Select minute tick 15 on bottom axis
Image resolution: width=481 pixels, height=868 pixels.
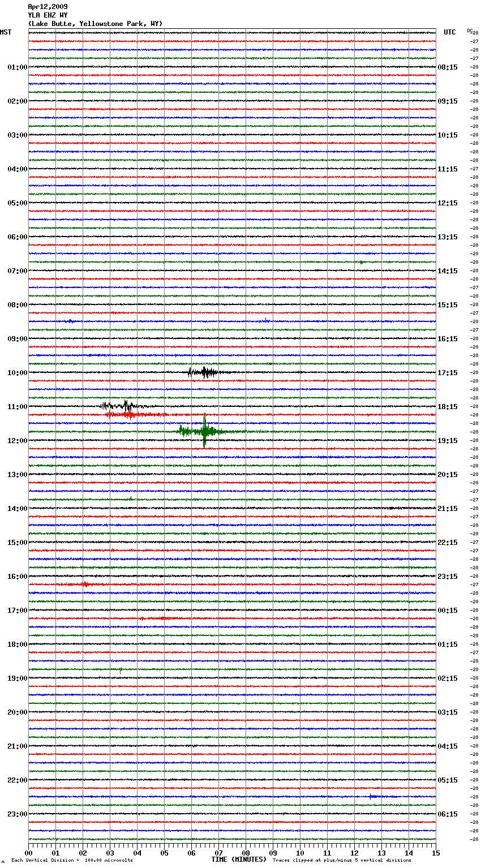coord(436,853)
